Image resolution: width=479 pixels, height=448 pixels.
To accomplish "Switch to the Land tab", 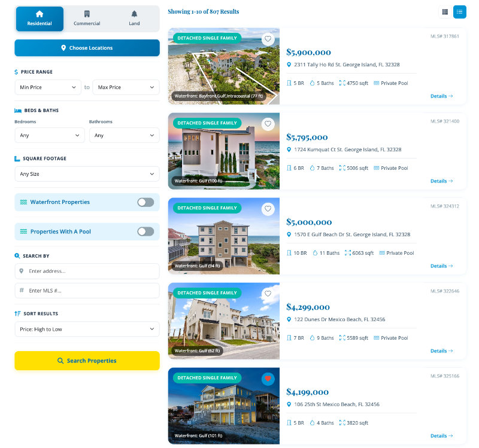I will (x=134, y=19).
